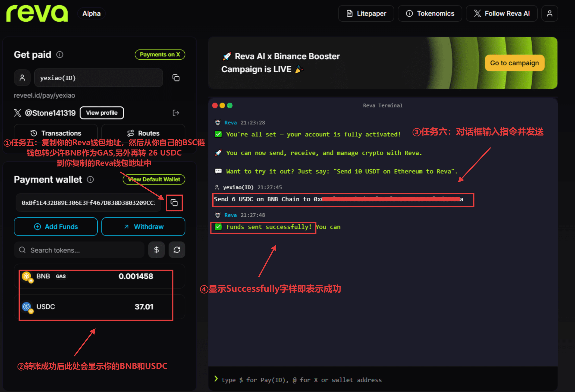Open the Litepaper link
Viewport: 575px width, 392px height.
click(x=366, y=13)
